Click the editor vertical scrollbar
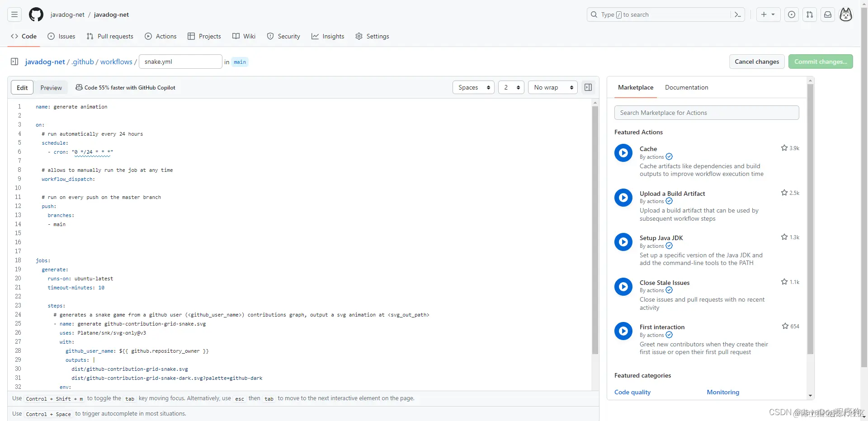 tap(595, 231)
